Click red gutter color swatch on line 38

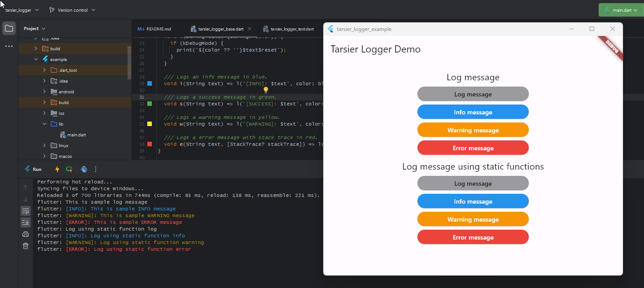tap(150, 144)
